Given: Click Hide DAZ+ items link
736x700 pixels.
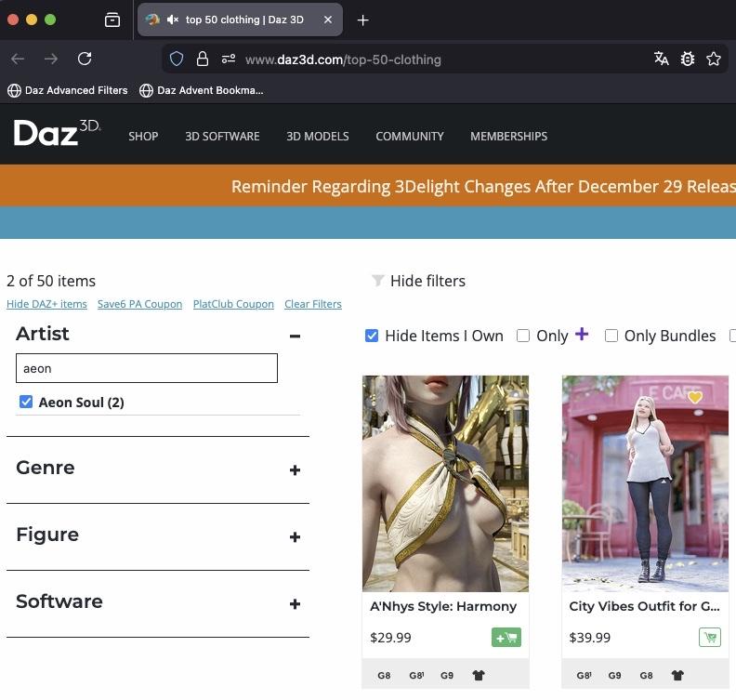Looking at the screenshot, I should [x=47, y=304].
